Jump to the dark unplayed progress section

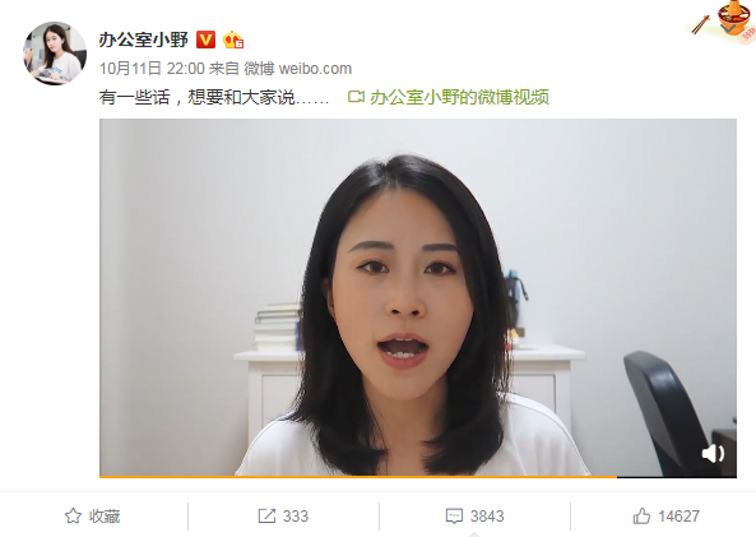tap(676, 477)
